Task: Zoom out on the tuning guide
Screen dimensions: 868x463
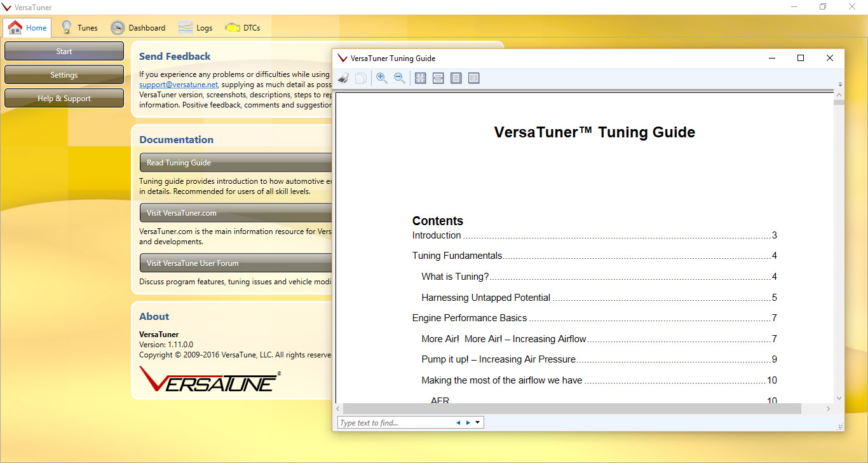Action: [400, 78]
